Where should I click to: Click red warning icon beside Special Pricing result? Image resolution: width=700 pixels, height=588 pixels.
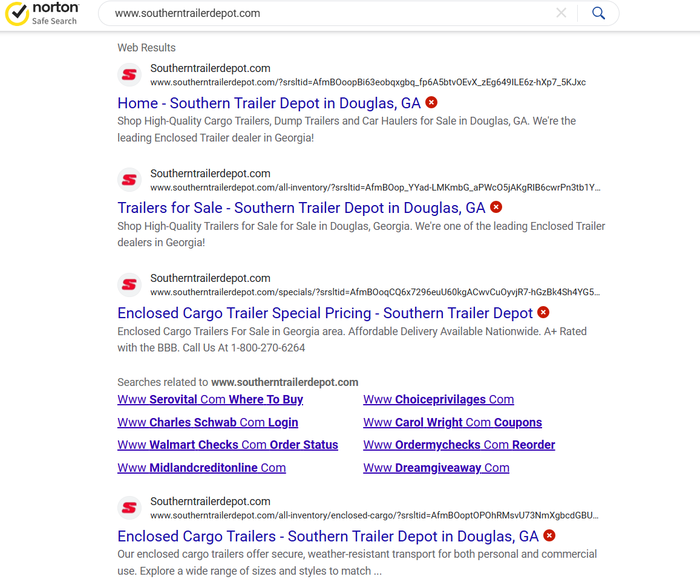(543, 312)
